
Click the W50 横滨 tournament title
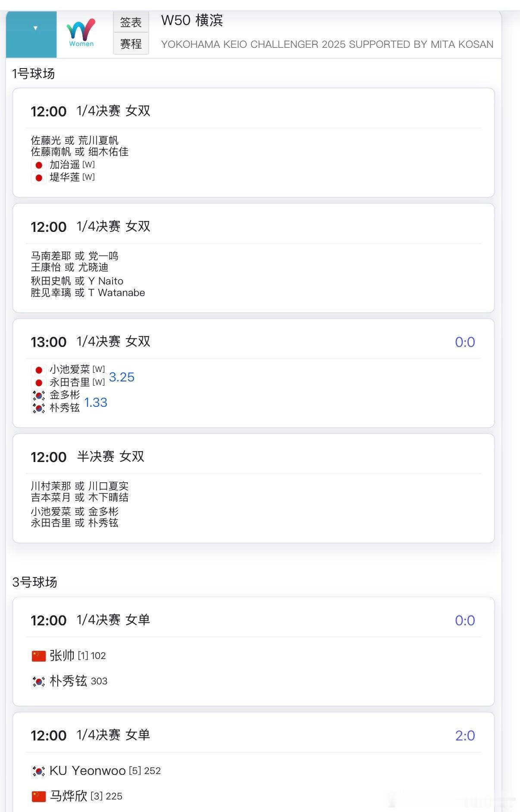(x=192, y=21)
